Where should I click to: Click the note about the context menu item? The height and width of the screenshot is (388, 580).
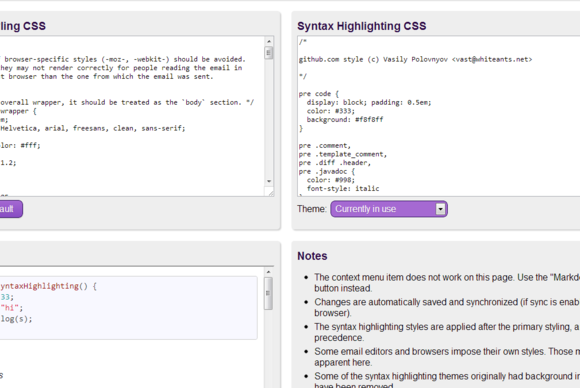click(x=447, y=283)
